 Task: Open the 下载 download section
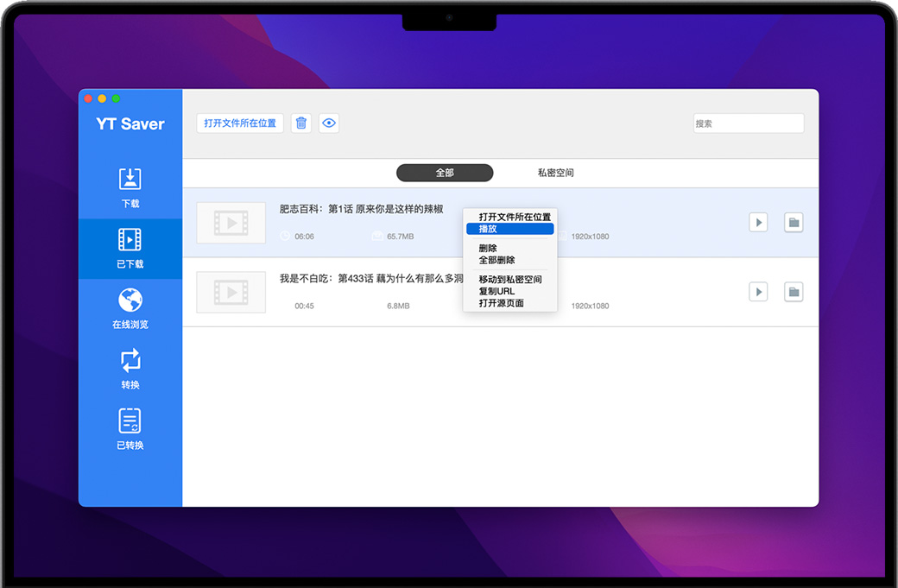click(130, 187)
